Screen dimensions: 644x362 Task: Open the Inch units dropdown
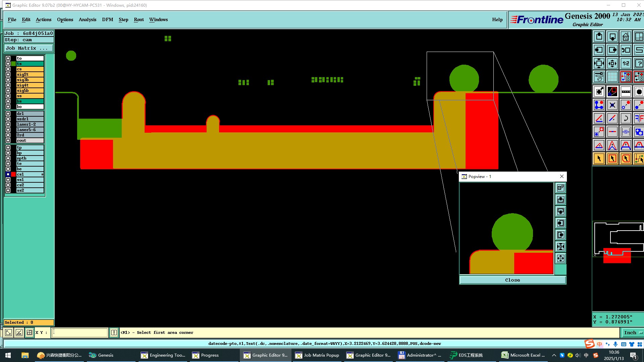632,333
